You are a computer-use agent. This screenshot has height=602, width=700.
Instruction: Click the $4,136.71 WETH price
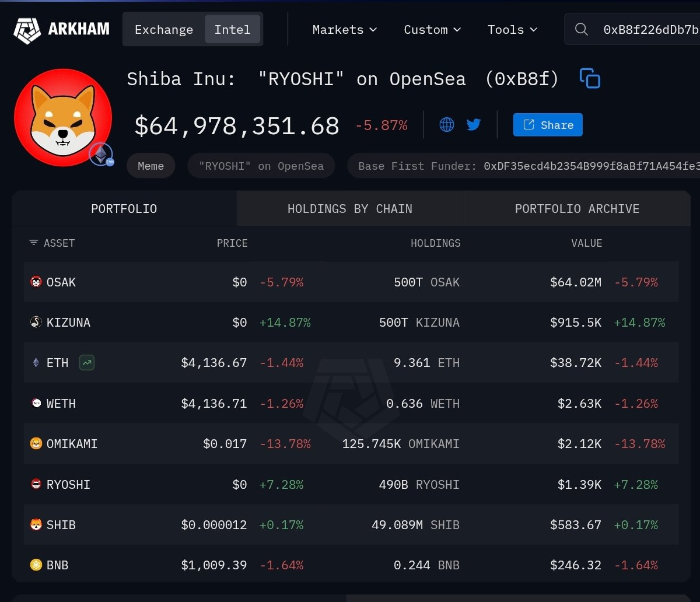click(x=214, y=403)
